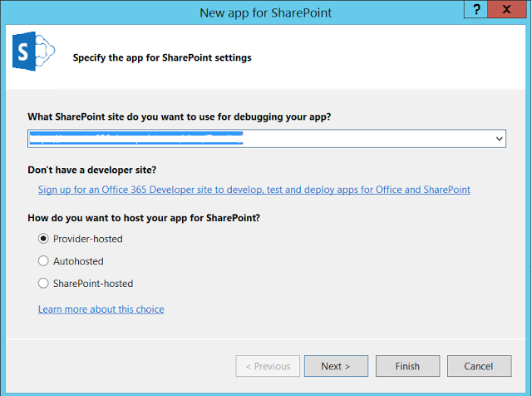This screenshot has width=532, height=396.
Task: Close the New app for SharePoint dialog
Action: pyautogui.click(x=506, y=9)
